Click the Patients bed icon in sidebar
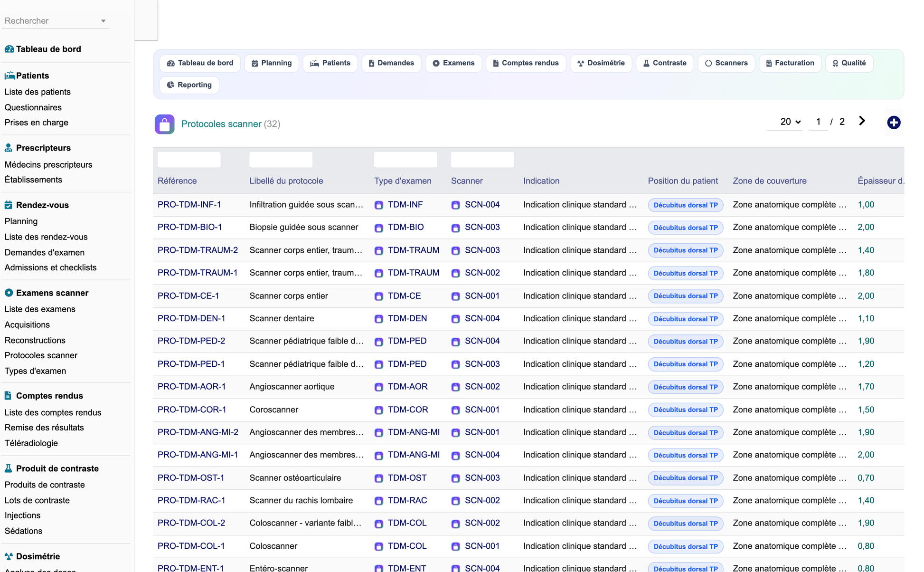 pyautogui.click(x=9, y=76)
